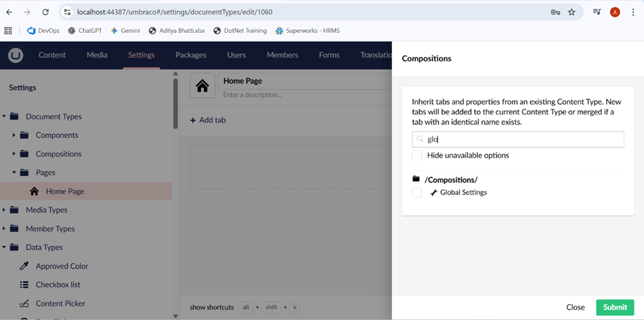Click the Home Page house icon button
Image resolution: width=644 pixels, height=320 pixels.
(x=203, y=86)
